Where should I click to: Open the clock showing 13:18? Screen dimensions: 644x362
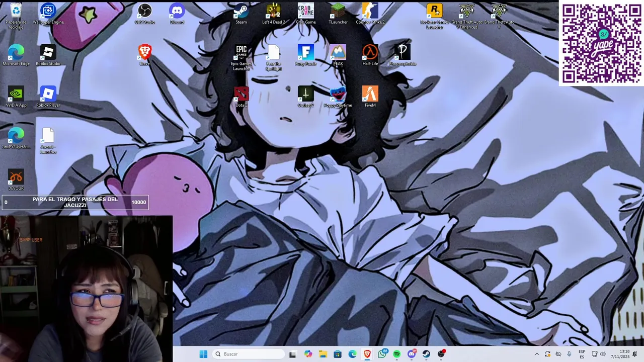(619, 354)
